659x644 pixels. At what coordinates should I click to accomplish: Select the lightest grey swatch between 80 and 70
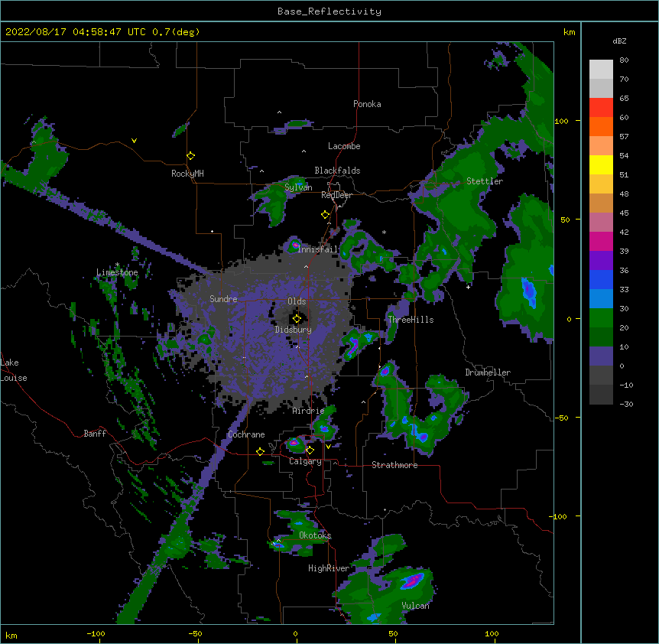(601, 70)
